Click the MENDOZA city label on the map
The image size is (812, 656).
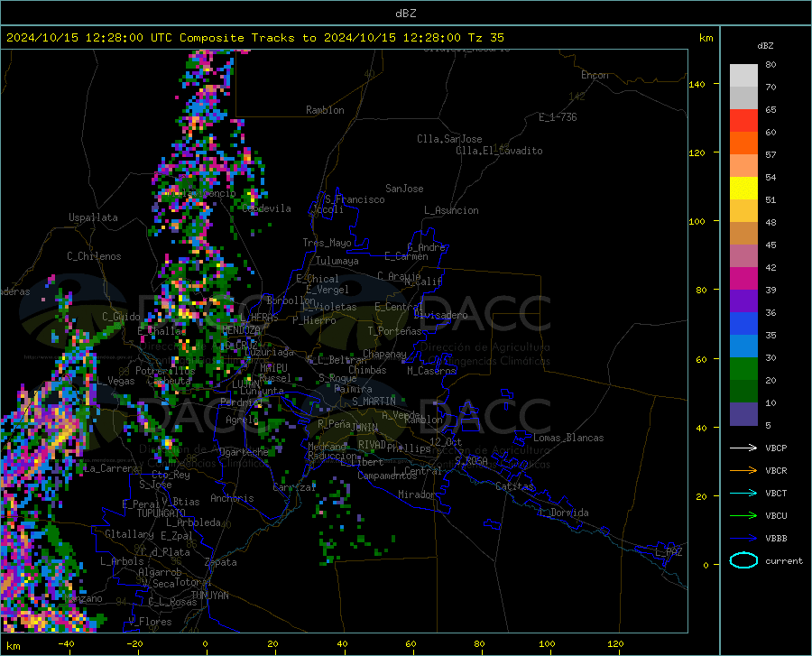point(241,330)
